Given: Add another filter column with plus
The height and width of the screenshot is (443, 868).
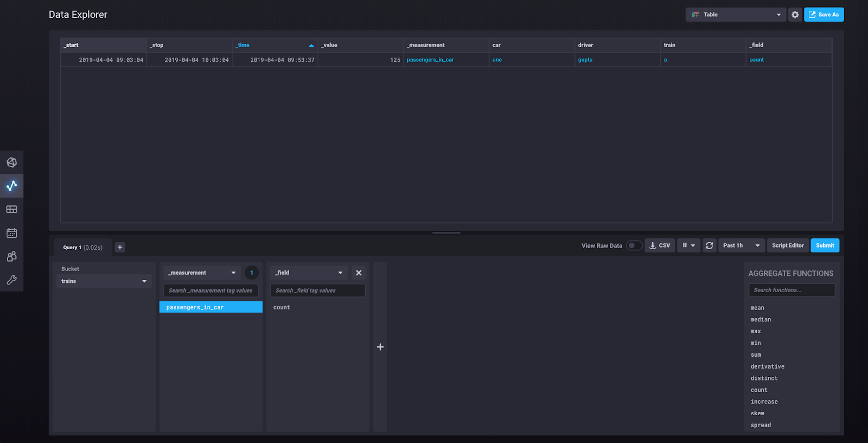Looking at the screenshot, I should tap(380, 347).
